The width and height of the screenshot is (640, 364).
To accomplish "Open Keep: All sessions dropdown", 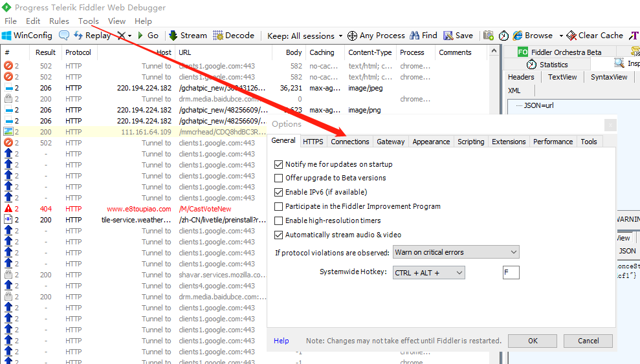I will (x=305, y=36).
